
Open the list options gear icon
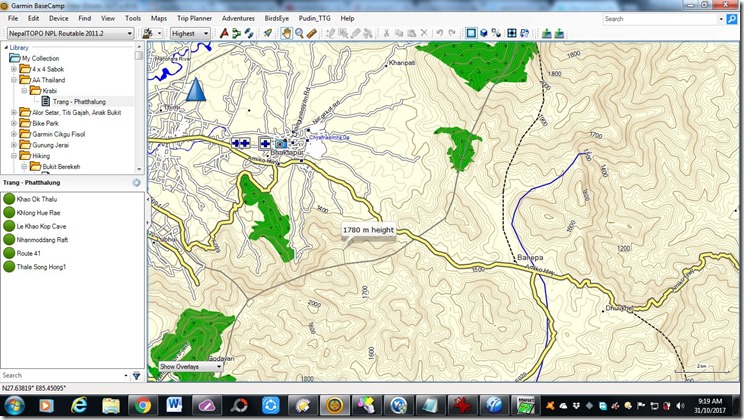(x=137, y=183)
